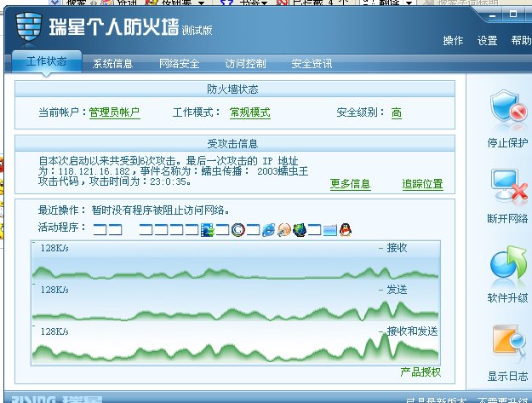The height and width of the screenshot is (403, 532).
Task: Click the 防火墙状态 section header
Action: pyautogui.click(x=235, y=89)
